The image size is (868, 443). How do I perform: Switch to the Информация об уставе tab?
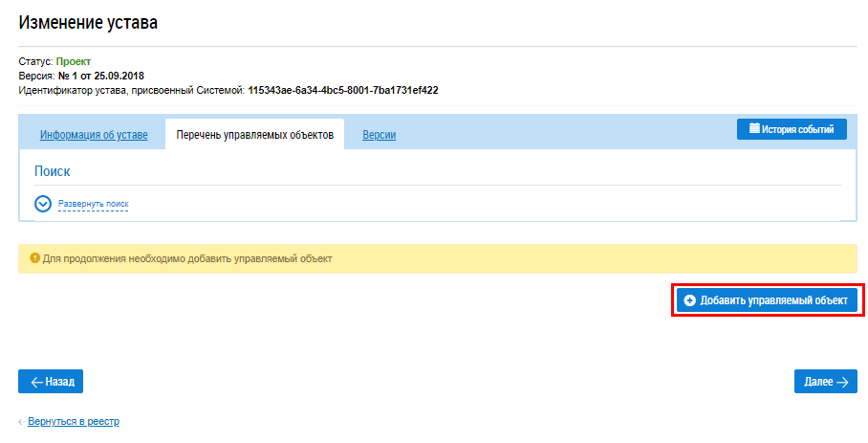pos(94,135)
